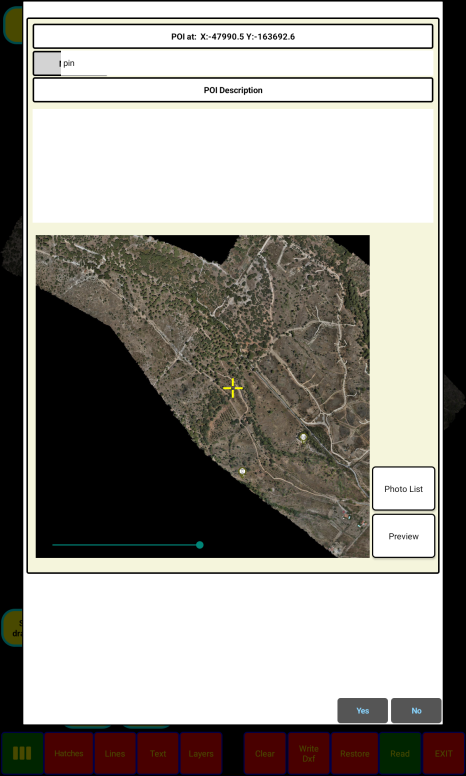Click the EXIT toolbar button

click(444, 753)
